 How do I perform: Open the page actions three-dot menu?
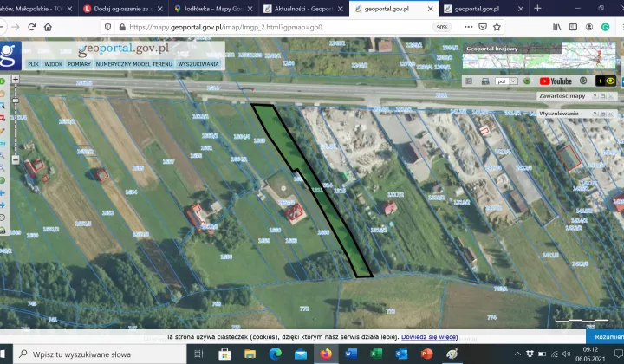coord(468,27)
